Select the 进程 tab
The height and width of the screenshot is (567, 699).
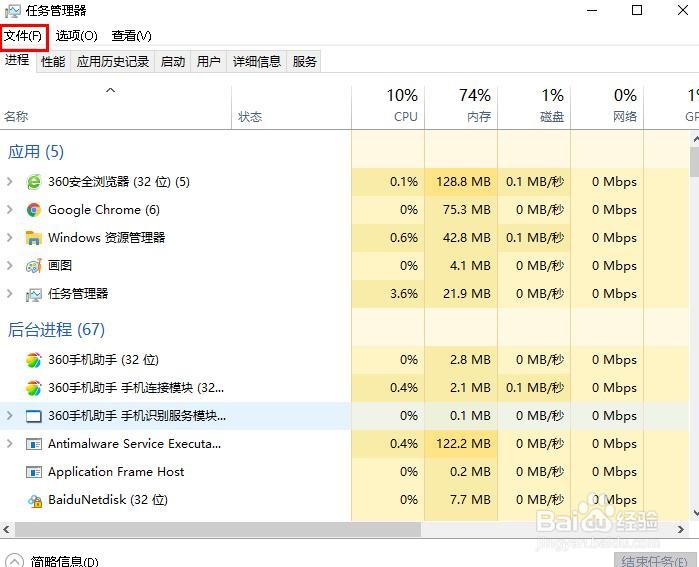point(17,60)
